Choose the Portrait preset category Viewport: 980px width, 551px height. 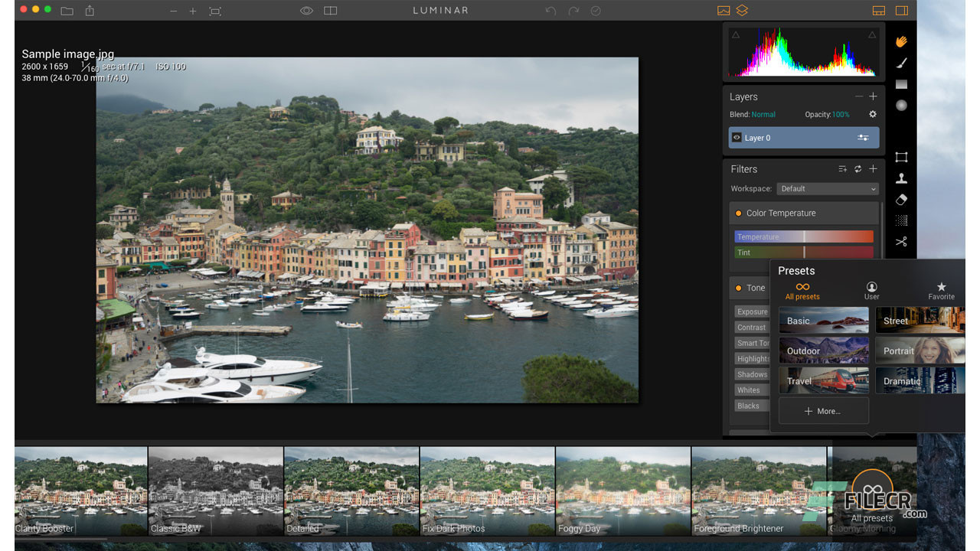920,350
